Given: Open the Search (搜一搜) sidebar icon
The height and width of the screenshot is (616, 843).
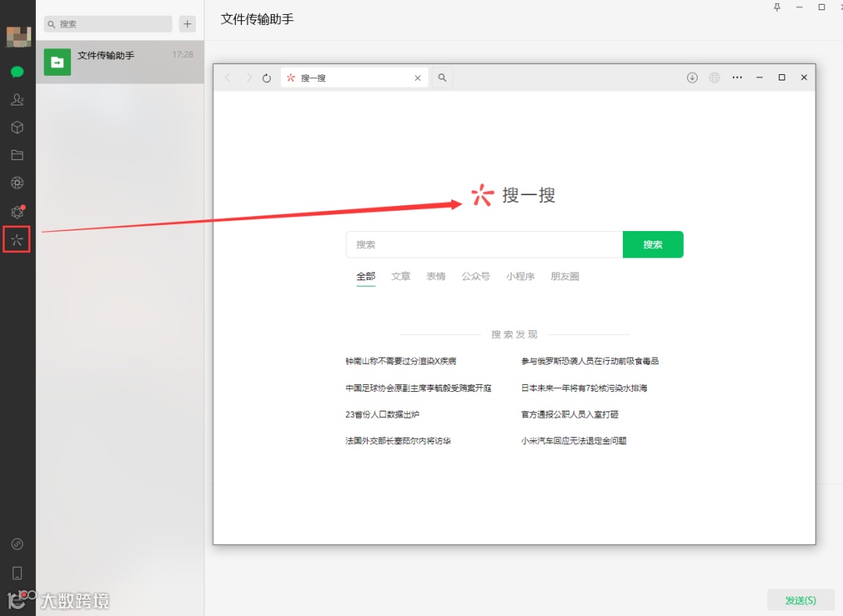Looking at the screenshot, I should coord(16,240).
